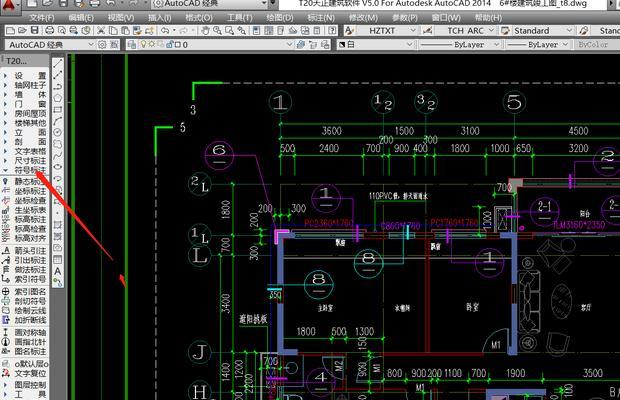
Task: Toggle layer 0 freeze sun icon
Action: [x=151, y=45]
